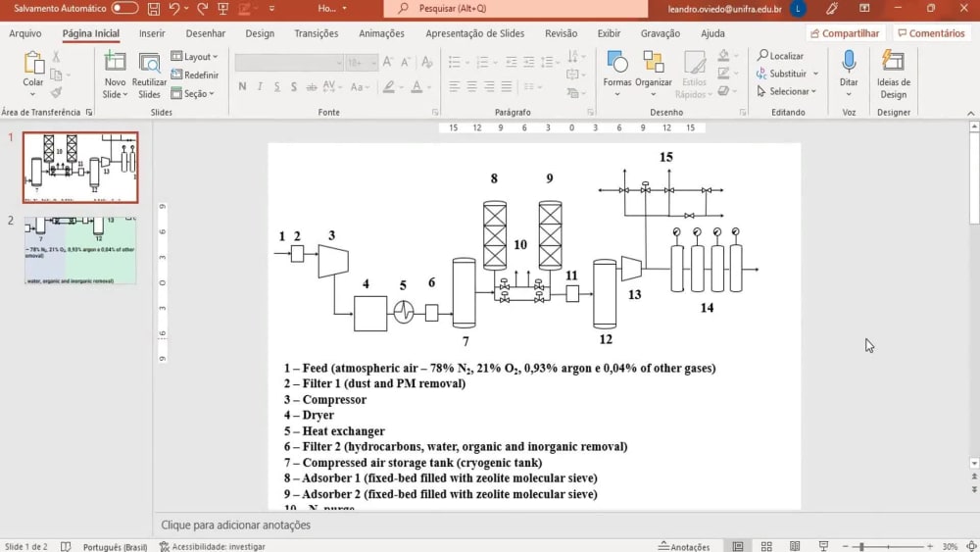This screenshot has height=552, width=980.
Task: Click the numbered list icon
Action: pos(482,62)
